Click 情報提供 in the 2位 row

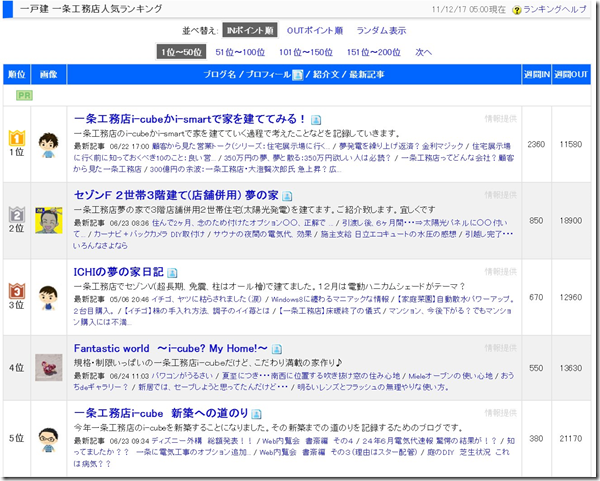[x=500, y=195]
